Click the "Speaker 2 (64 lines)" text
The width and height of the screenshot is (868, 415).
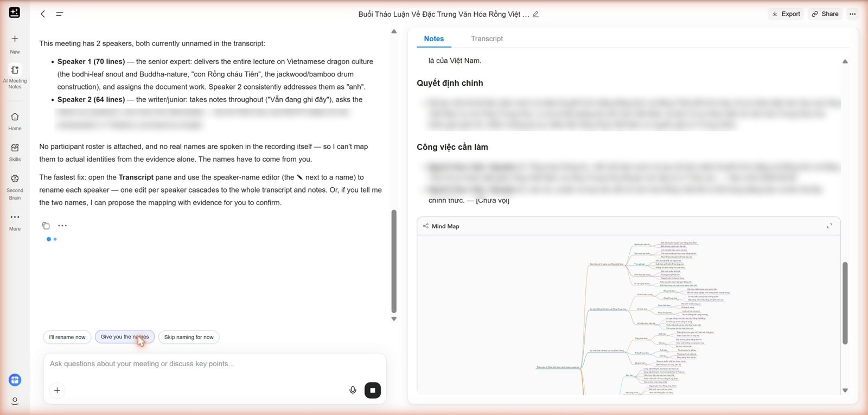[x=91, y=99]
